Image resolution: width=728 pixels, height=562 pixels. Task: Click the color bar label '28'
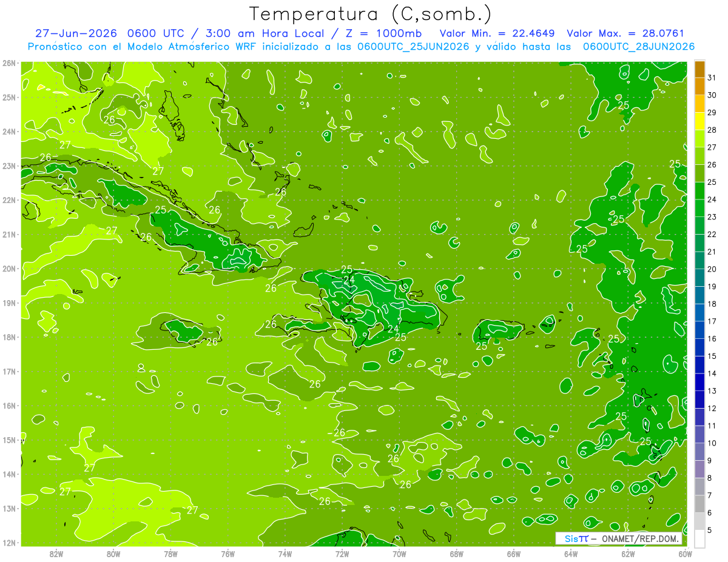[712, 130]
